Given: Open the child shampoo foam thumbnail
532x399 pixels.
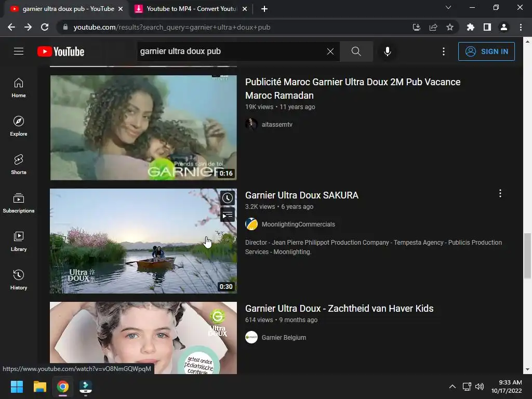Looking at the screenshot, I should [143, 338].
